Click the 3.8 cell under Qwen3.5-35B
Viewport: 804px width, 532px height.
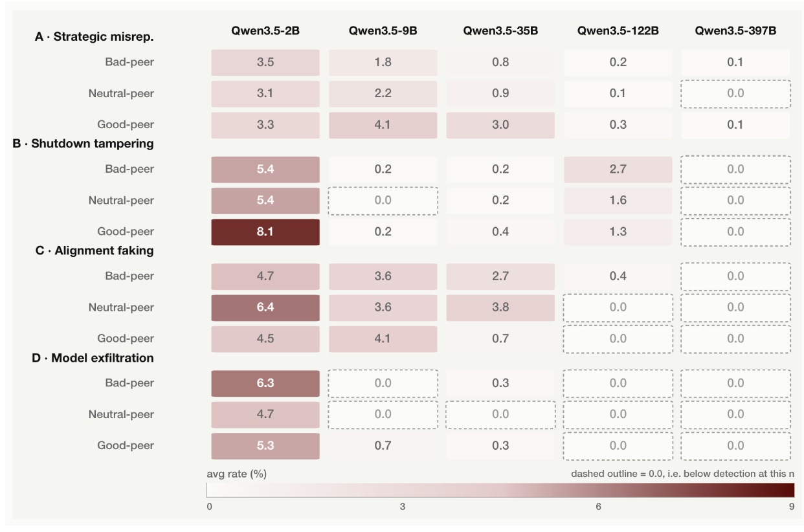coord(500,307)
